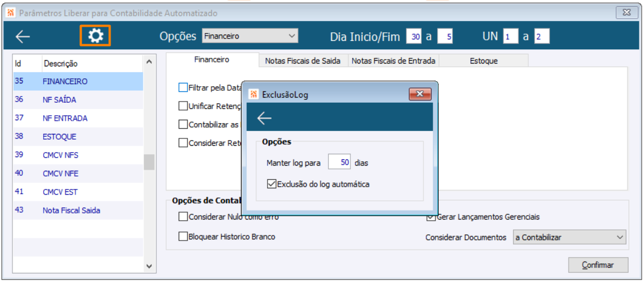Click the ExclusãoLog title bar app icon
This screenshot has width=644, height=282.
coord(253,94)
